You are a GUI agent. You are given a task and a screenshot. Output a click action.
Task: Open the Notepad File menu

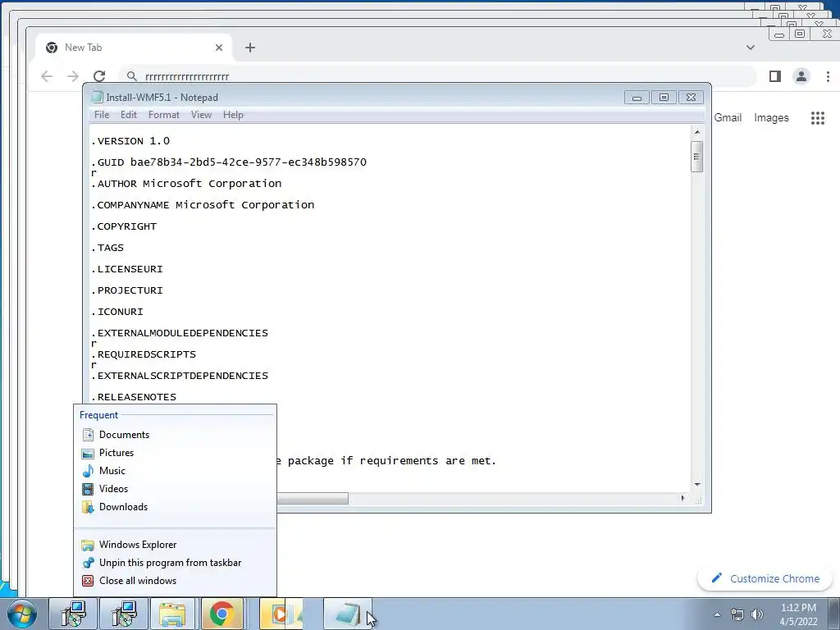click(101, 115)
